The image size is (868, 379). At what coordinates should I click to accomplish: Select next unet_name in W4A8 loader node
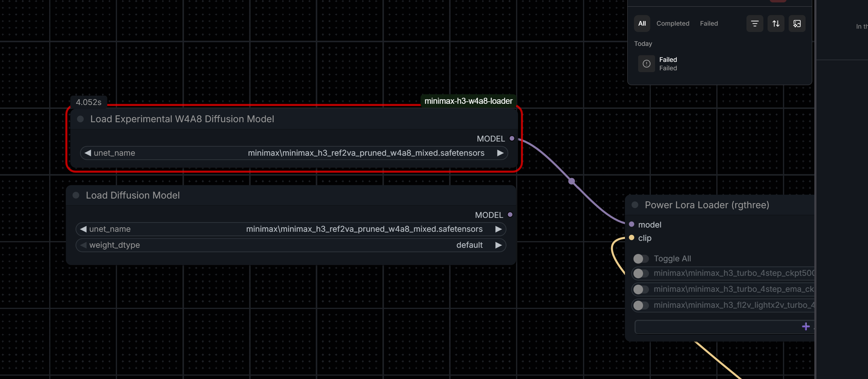pyautogui.click(x=500, y=153)
